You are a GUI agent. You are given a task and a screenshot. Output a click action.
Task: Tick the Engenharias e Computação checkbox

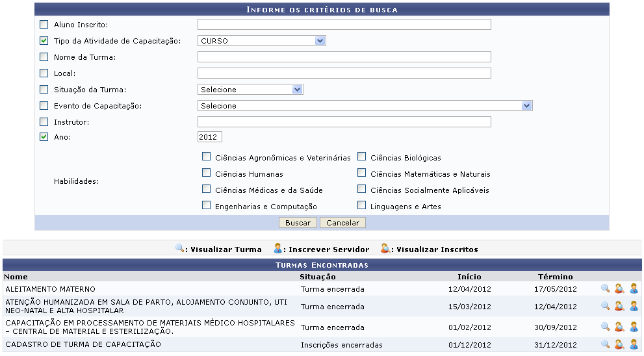pyautogui.click(x=206, y=205)
